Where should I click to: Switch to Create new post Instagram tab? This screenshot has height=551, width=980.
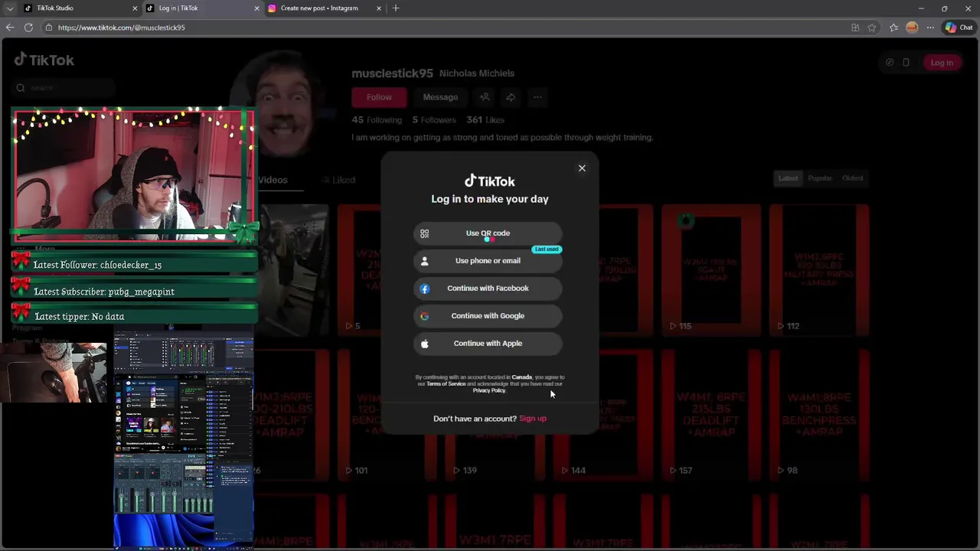(325, 8)
